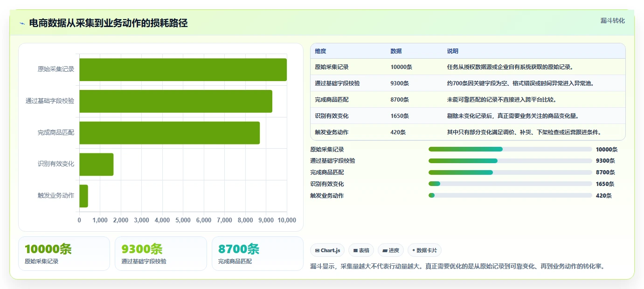This screenshot has height=289, width=644.
Task: Click the 触发业务动作 cell in the table
Action: click(332, 132)
